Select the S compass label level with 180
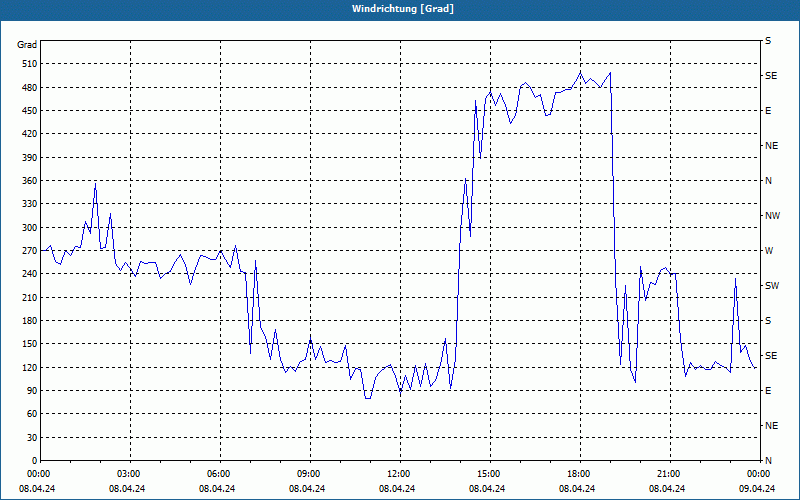The width and height of the screenshot is (800, 500). coord(768,321)
